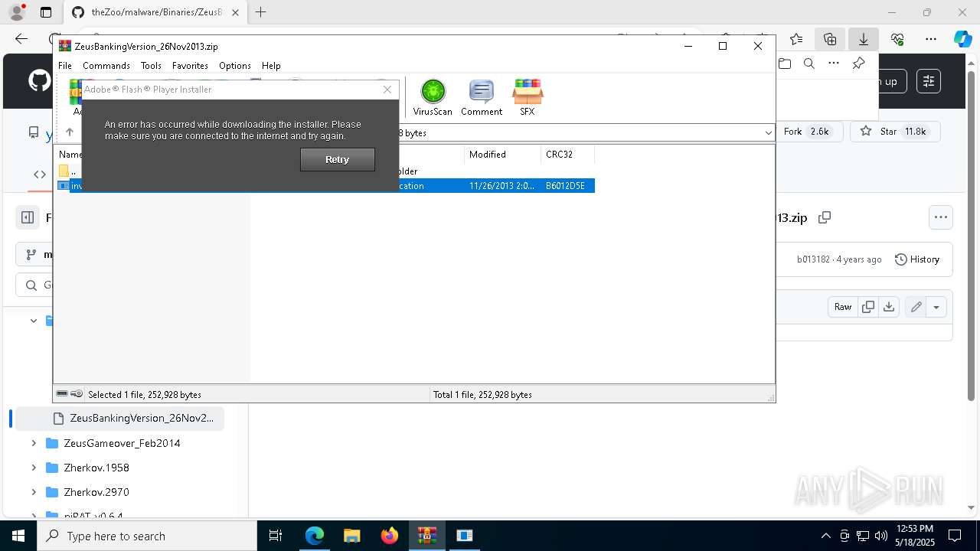Open the History link on GitHub

pyautogui.click(x=917, y=259)
